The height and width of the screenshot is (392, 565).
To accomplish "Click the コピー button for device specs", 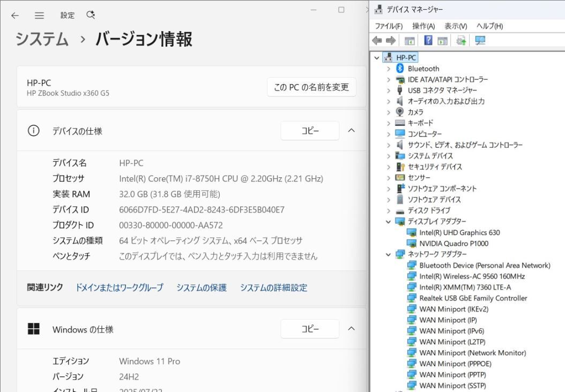I will pos(310,130).
